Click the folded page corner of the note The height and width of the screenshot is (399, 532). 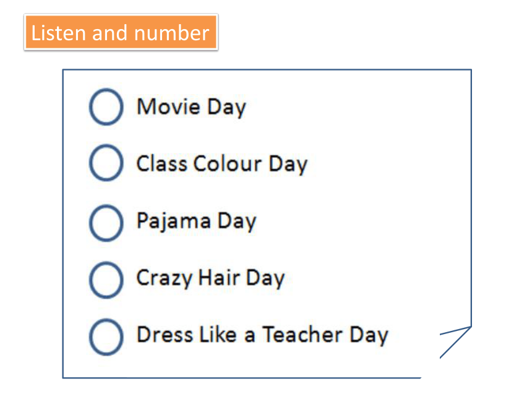tap(455, 342)
